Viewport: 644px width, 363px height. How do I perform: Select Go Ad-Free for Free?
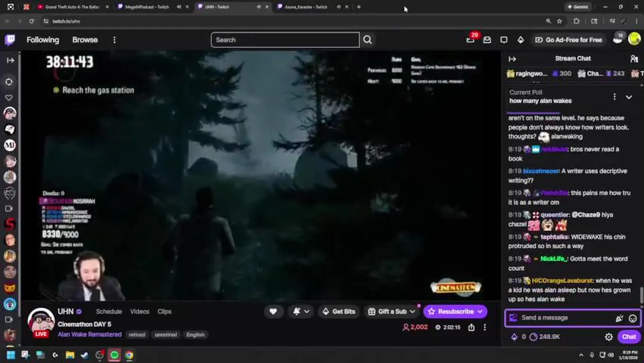click(x=568, y=40)
